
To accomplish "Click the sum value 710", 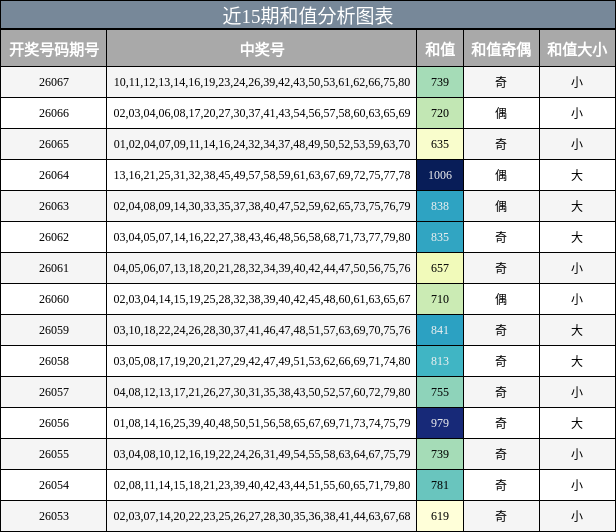I will coord(440,299).
